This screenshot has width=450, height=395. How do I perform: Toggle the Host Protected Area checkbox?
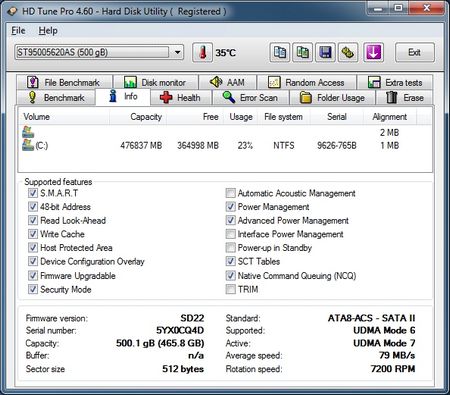[33, 248]
